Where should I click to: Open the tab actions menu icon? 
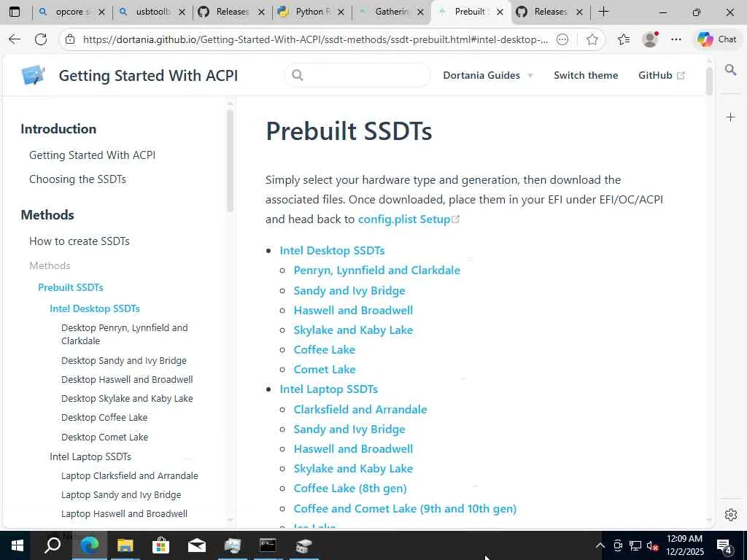pyautogui.click(x=15, y=12)
